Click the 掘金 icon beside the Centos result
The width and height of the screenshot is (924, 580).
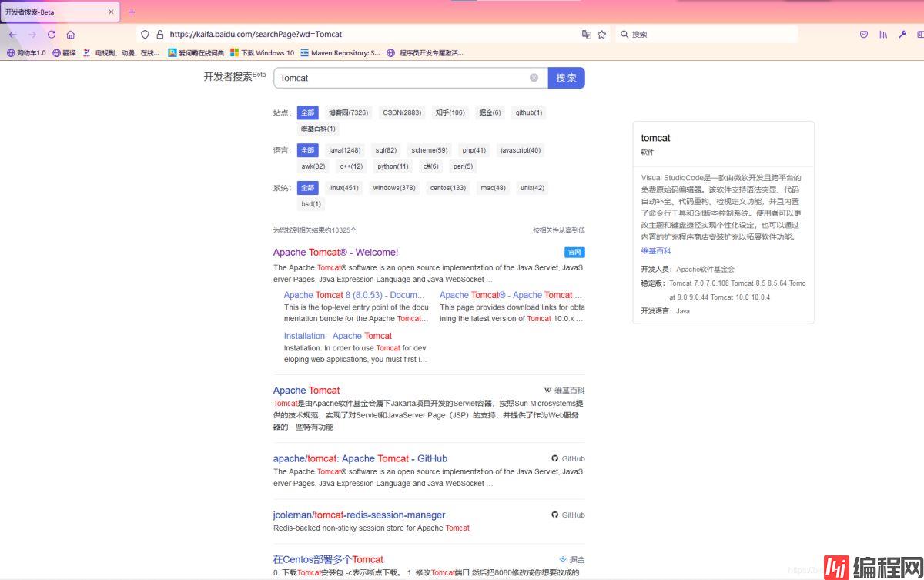pos(563,559)
